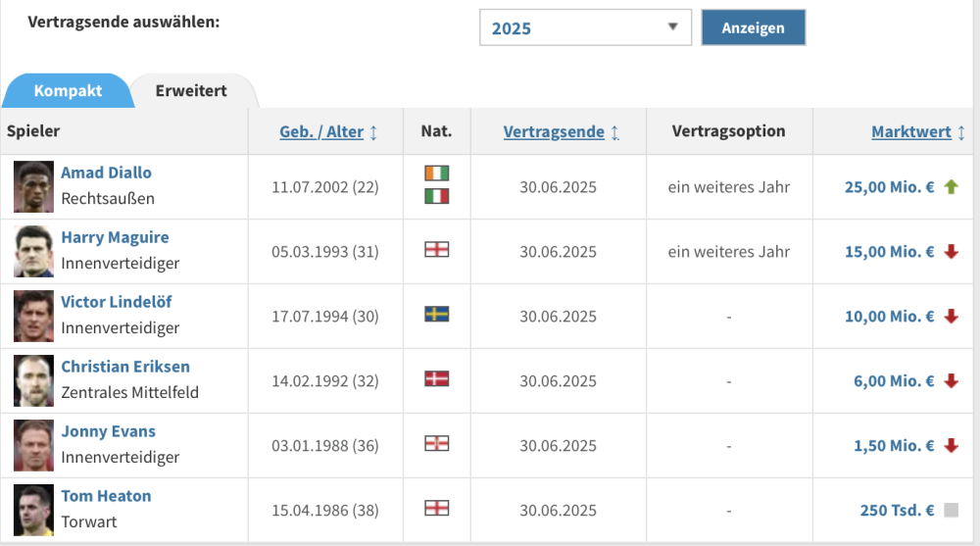Click the Ivory Coast flag for Amad Diallo

(436, 174)
